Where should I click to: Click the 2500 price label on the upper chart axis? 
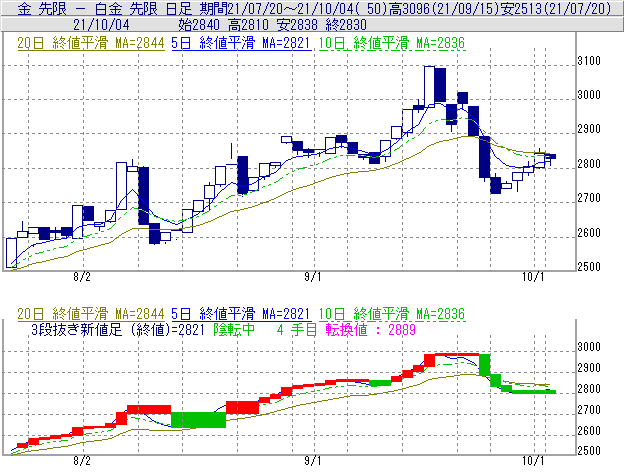point(589,267)
